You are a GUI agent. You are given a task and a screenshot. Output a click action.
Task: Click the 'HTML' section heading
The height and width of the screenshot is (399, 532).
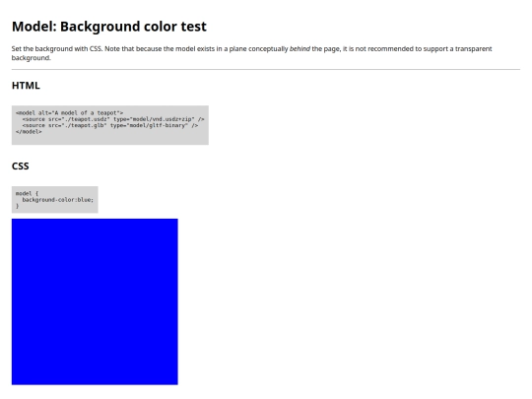click(x=26, y=86)
